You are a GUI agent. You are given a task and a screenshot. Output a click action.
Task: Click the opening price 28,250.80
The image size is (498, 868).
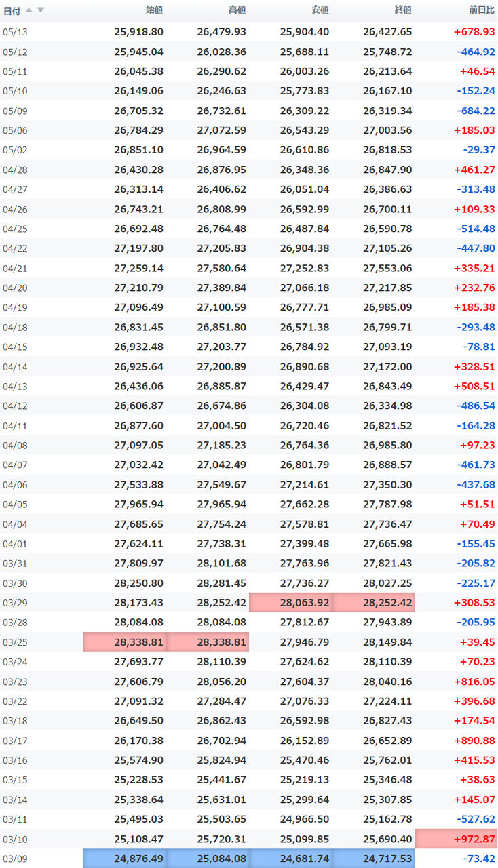click(138, 583)
